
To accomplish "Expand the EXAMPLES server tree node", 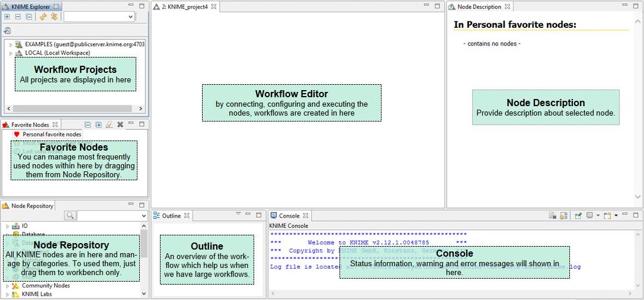I will click(x=11, y=44).
